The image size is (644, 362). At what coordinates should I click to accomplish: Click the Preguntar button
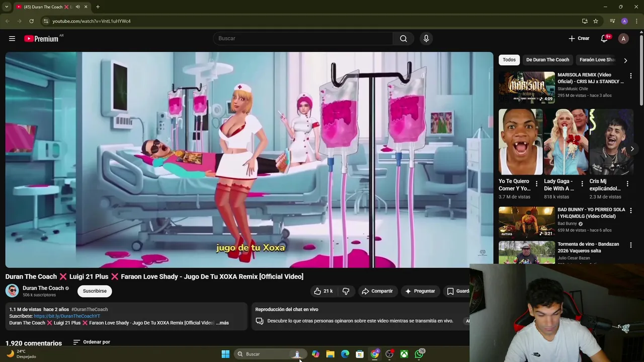[420, 291]
